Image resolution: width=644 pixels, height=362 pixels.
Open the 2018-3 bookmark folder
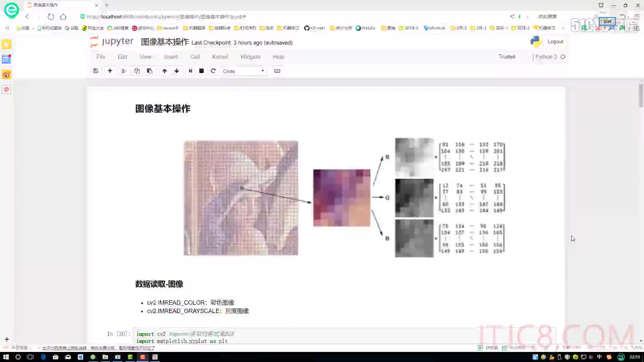[x=409, y=28]
